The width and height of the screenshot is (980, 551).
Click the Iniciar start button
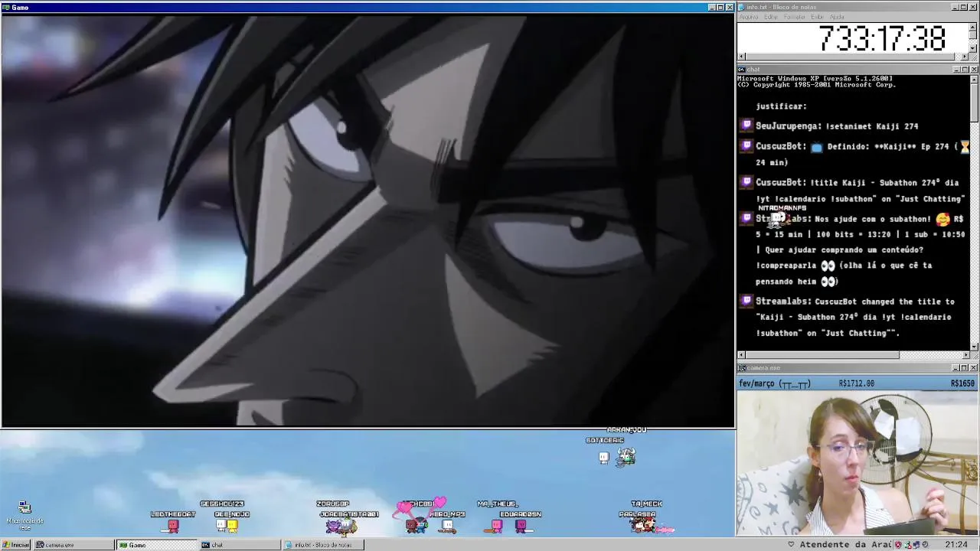(x=16, y=545)
